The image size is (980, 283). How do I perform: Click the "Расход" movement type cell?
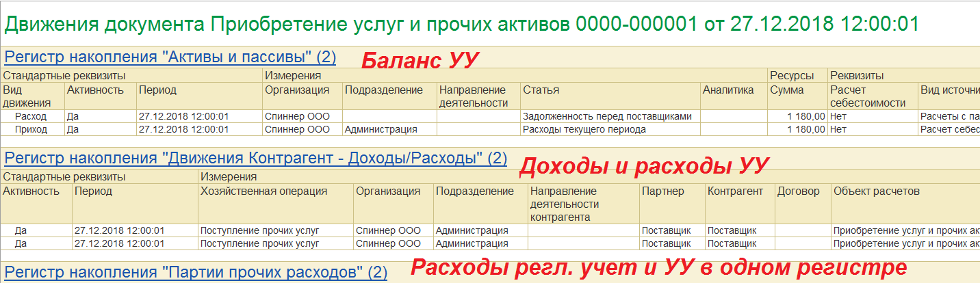(x=31, y=116)
